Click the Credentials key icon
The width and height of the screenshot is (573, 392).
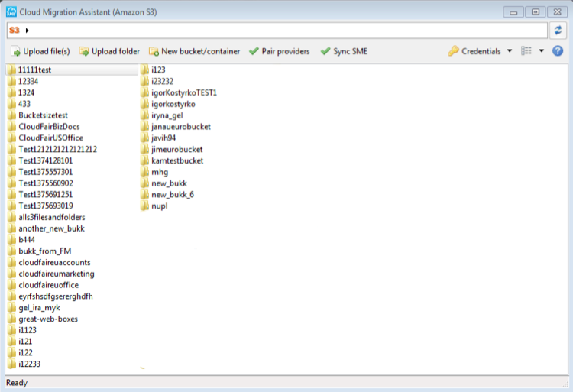tap(454, 51)
